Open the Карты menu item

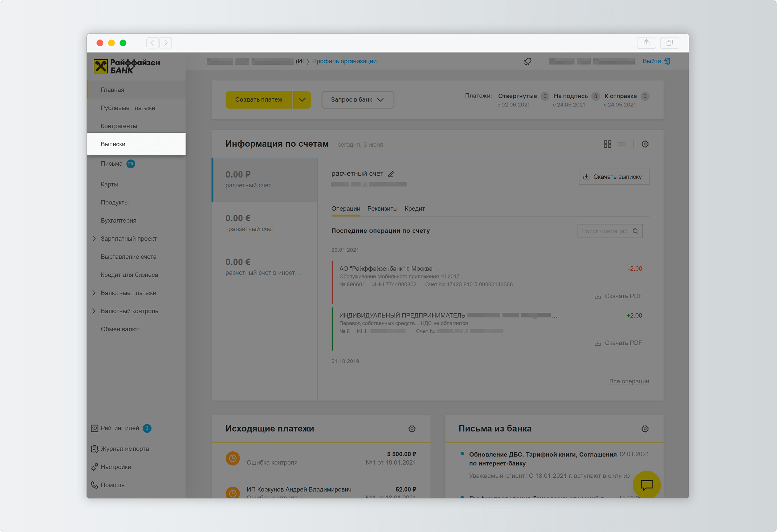point(136,184)
